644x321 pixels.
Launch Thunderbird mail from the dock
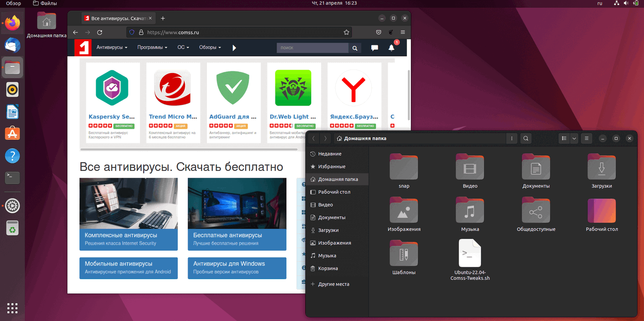tap(12, 45)
